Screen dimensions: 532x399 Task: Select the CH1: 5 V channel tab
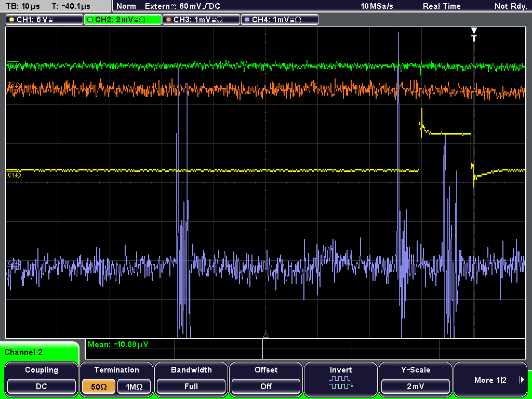point(45,19)
